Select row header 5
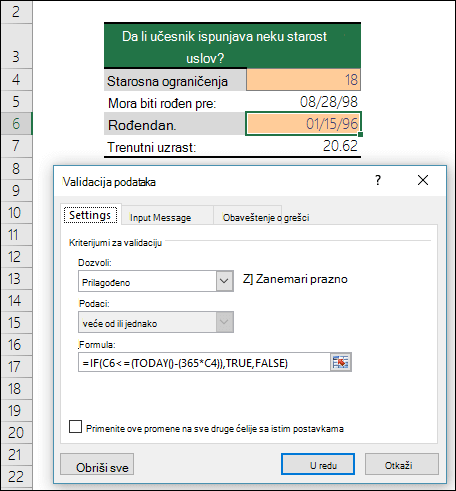Viewport: 456px width, 491px height. [16, 102]
